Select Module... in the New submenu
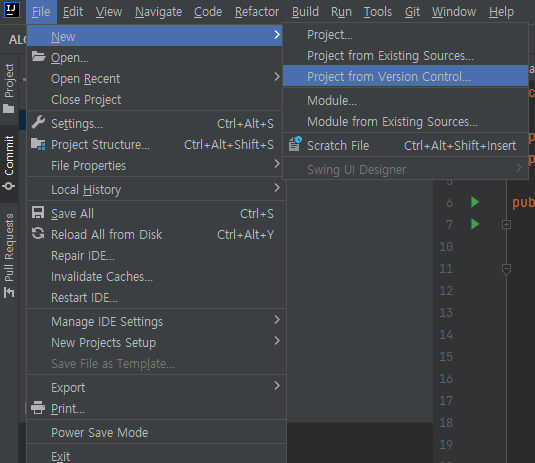This screenshot has width=535, height=463. 405,101
